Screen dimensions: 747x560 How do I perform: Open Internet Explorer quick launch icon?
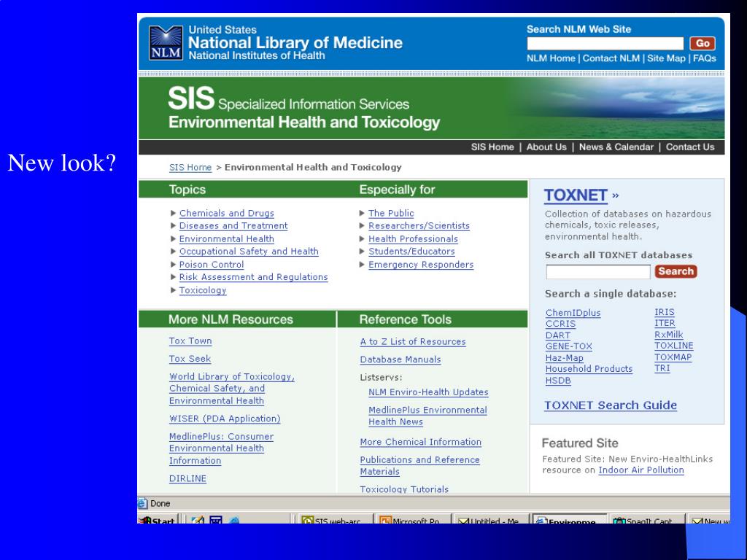[233, 522]
